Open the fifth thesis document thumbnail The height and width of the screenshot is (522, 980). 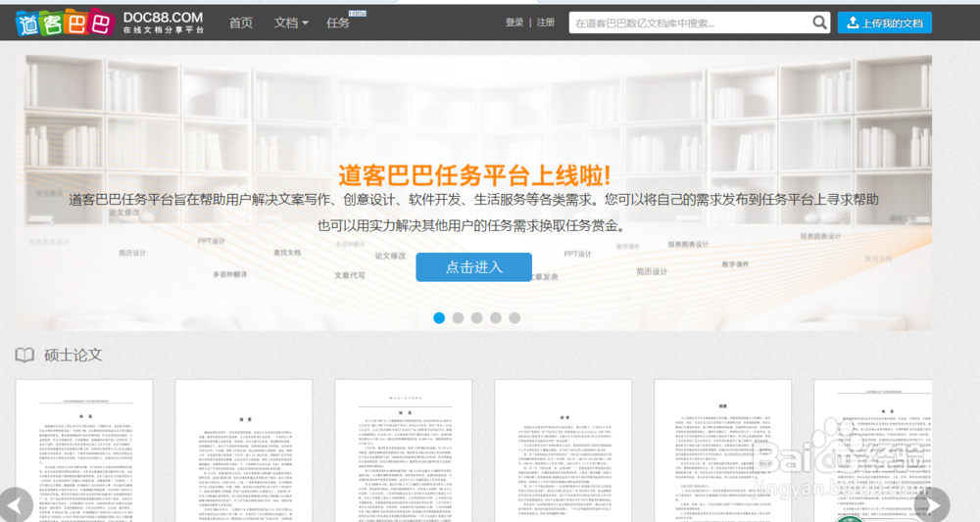[x=722, y=451]
